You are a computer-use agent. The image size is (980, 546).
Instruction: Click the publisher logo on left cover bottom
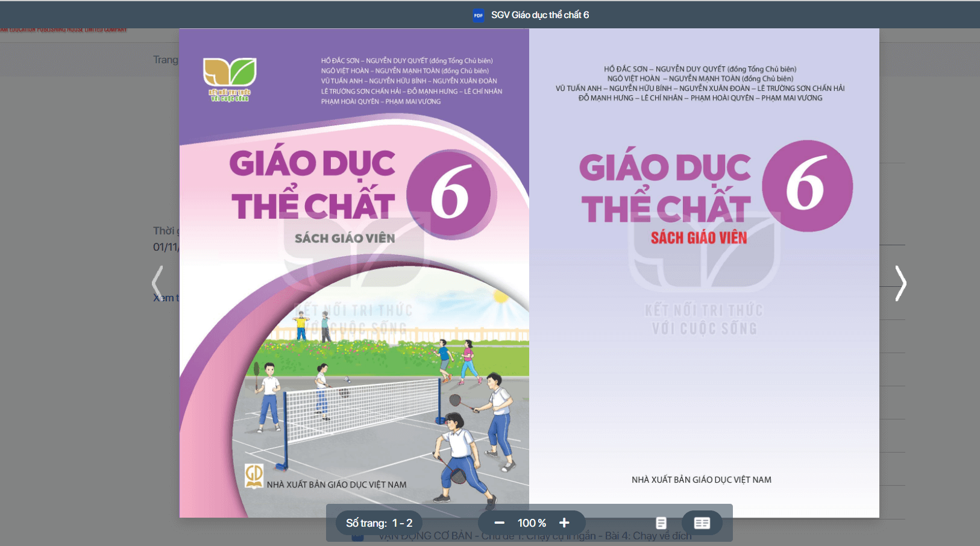tap(254, 476)
